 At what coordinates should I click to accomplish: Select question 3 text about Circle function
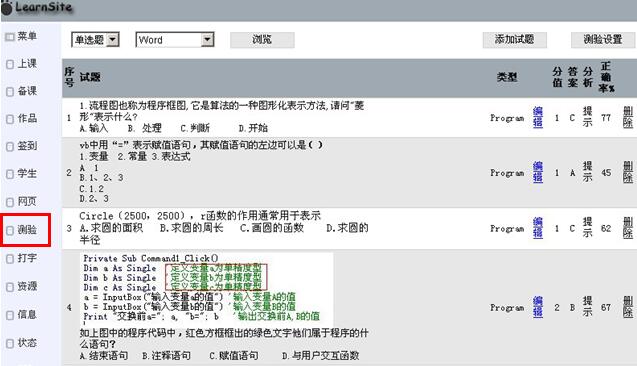224,228
